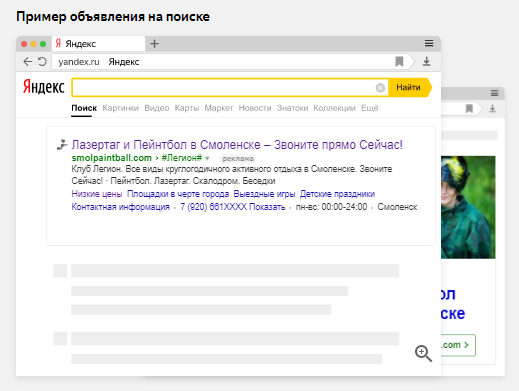Click the back arrow in browser toolbar
The height and width of the screenshot is (391, 519).
[28, 62]
